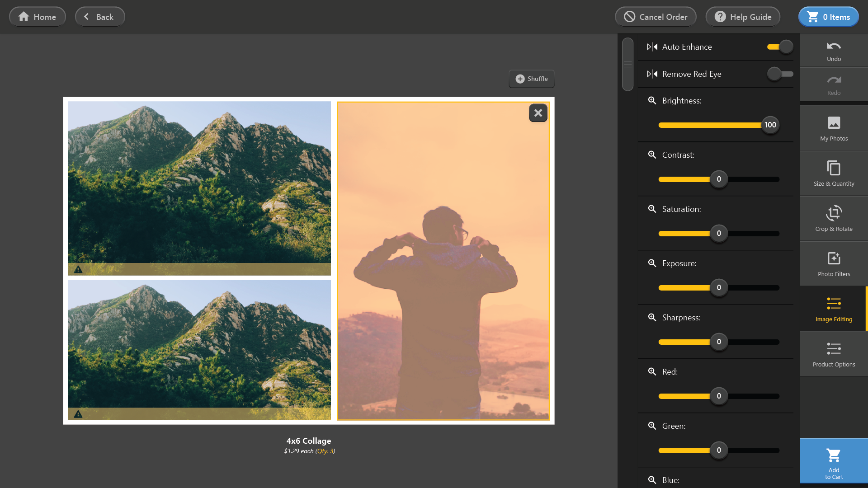The width and height of the screenshot is (868, 488).
Task: Click the Saturation slider handle
Action: [x=719, y=233]
